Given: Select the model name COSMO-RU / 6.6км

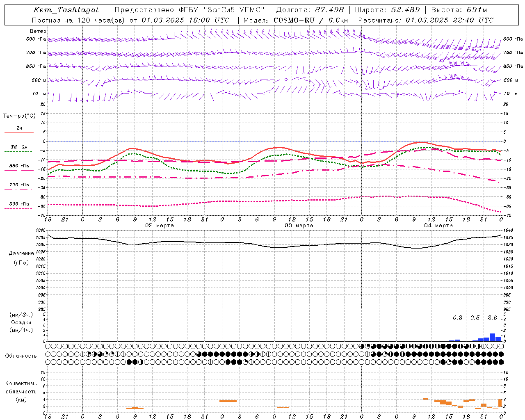Looking at the screenshot, I should pyautogui.click(x=310, y=20).
